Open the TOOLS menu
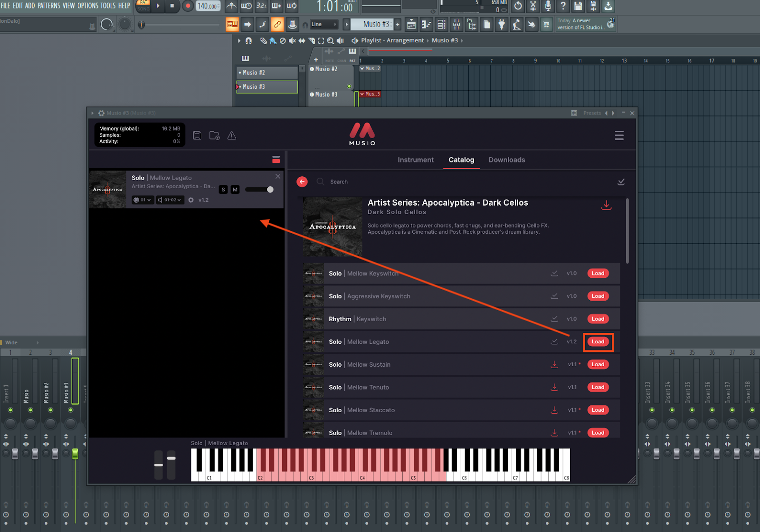The width and height of the screenshot is (760, 532). (108, 6)
